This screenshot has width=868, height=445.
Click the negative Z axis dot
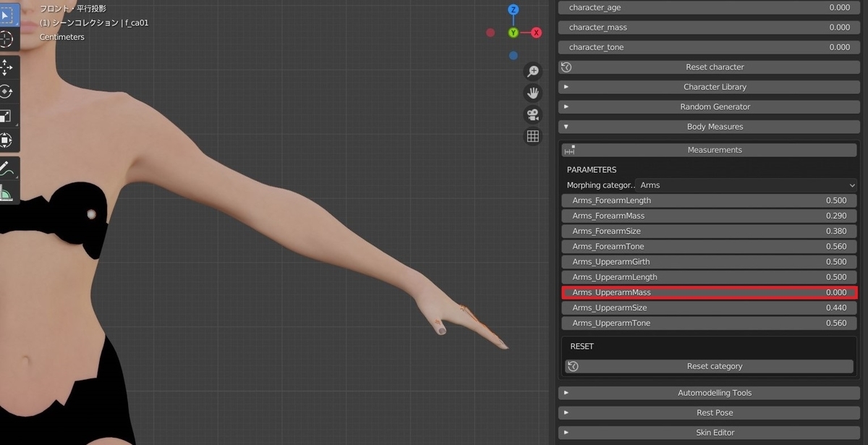pos(513,55)
